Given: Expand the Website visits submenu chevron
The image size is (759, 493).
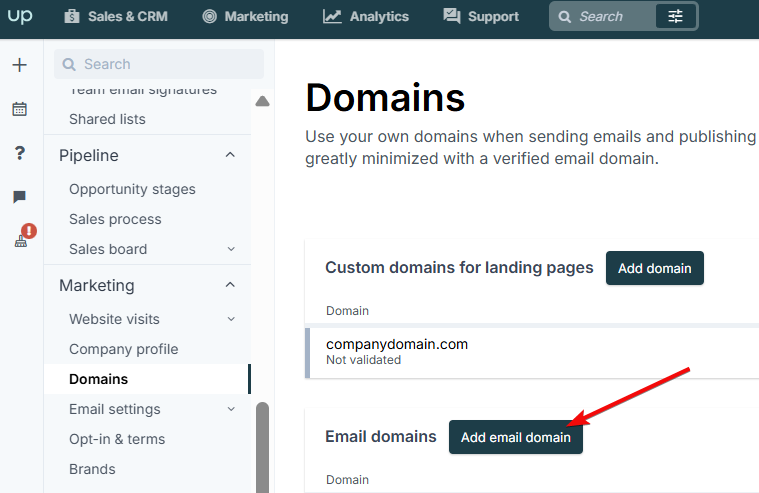Looking at the screenshot, I should 231,319.
